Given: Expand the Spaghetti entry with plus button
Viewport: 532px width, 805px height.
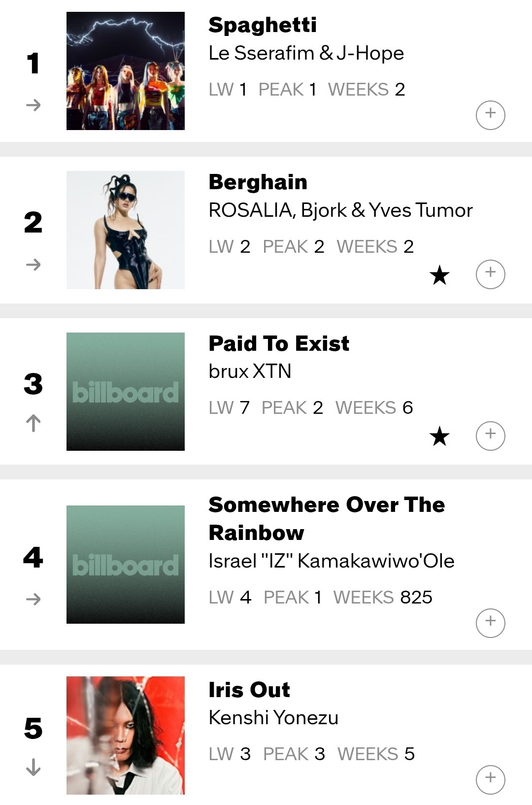Looking at the screenshot, I should (x=490, y=115).
